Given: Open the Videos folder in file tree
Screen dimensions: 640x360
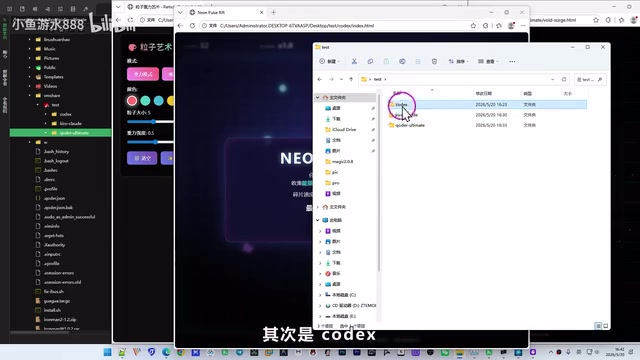Looking at the screenshot, I should point(50,86).
